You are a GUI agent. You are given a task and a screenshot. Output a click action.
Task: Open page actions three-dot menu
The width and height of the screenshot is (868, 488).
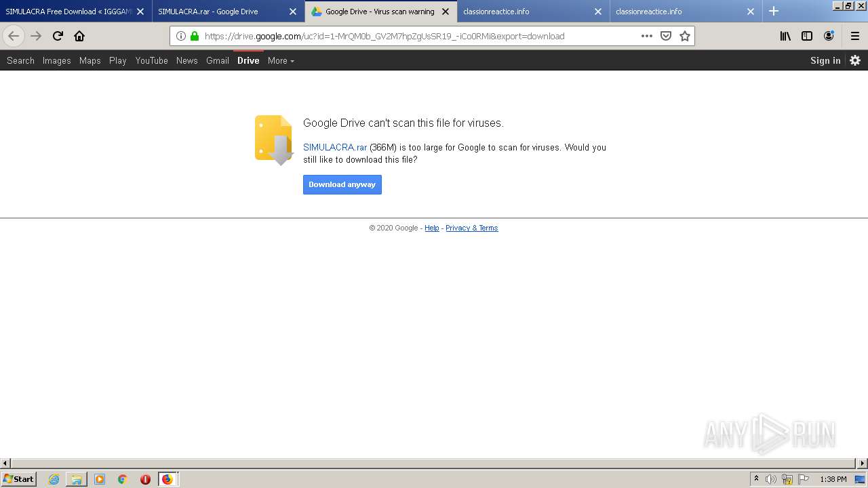pyautogui.click(x=647, y=36)
